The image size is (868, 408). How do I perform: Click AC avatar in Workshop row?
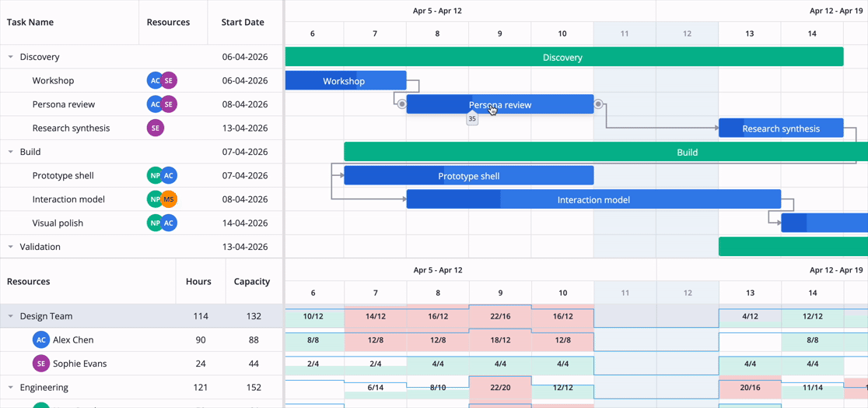tap(154, 81)
